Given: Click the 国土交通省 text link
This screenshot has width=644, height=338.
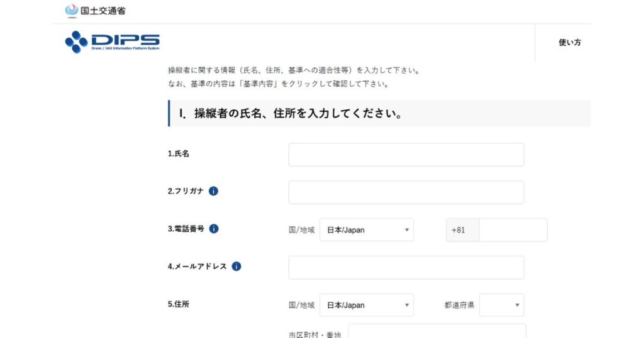Looking at the screenshot, I should point(103,11).
